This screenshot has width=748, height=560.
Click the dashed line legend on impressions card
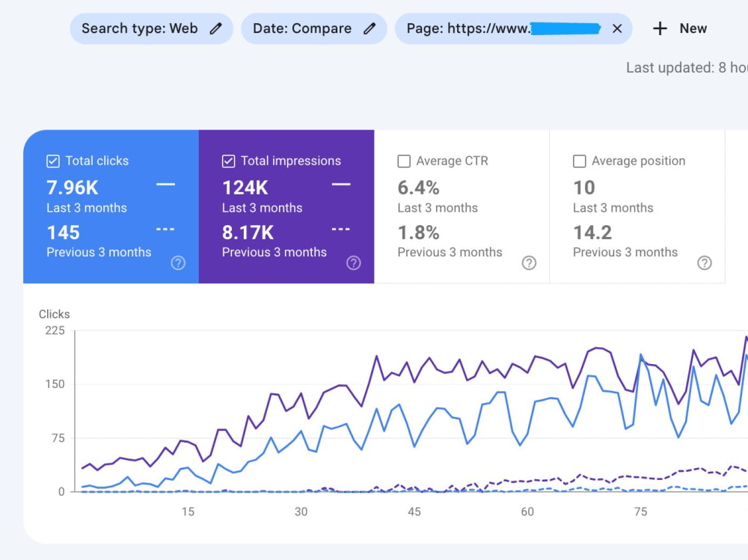pos(341,230)
